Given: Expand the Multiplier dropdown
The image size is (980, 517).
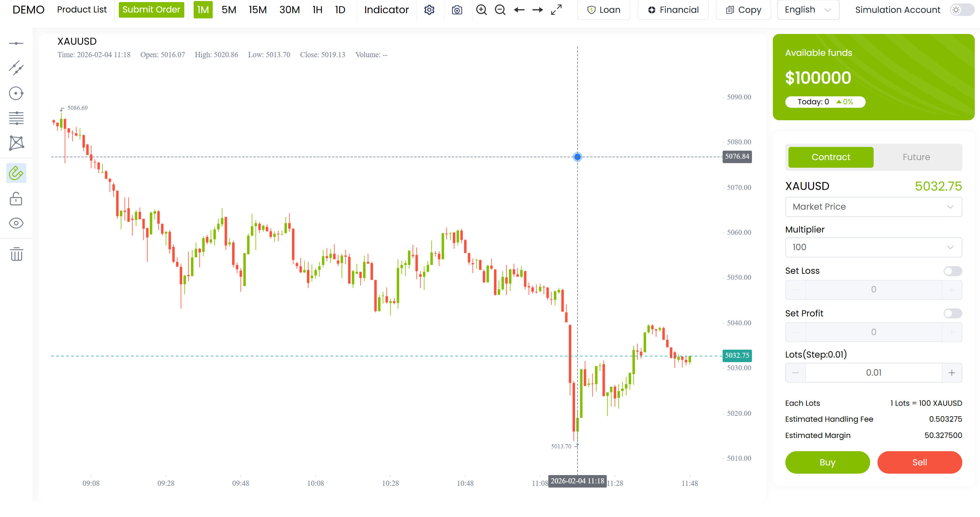Looking at the screenshot, I should (x=873, y=247).
